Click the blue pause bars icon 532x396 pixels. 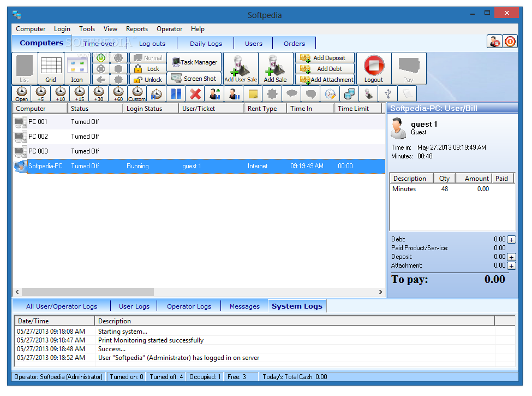176,94
